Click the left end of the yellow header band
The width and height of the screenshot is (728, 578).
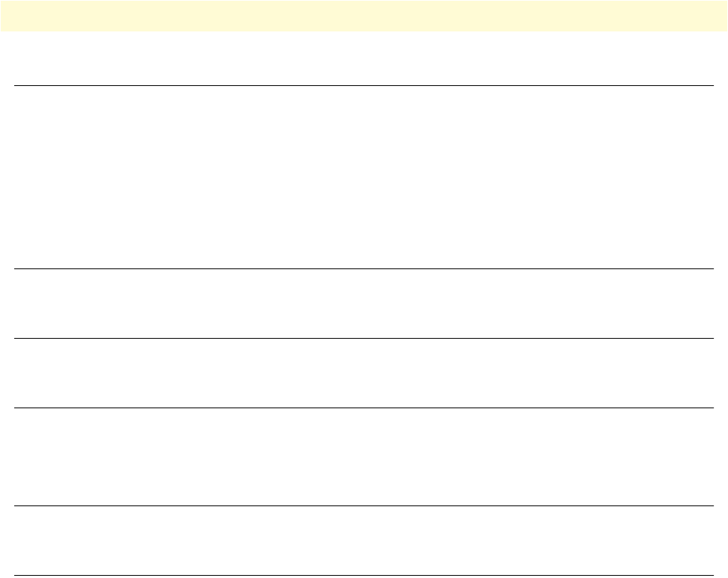[x=6, y=15]
